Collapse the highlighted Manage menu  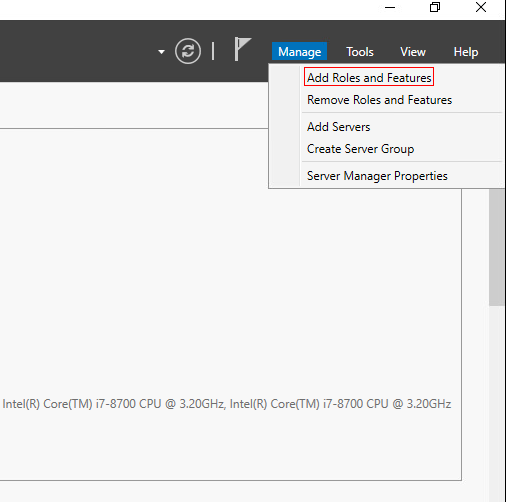(299, 51)
